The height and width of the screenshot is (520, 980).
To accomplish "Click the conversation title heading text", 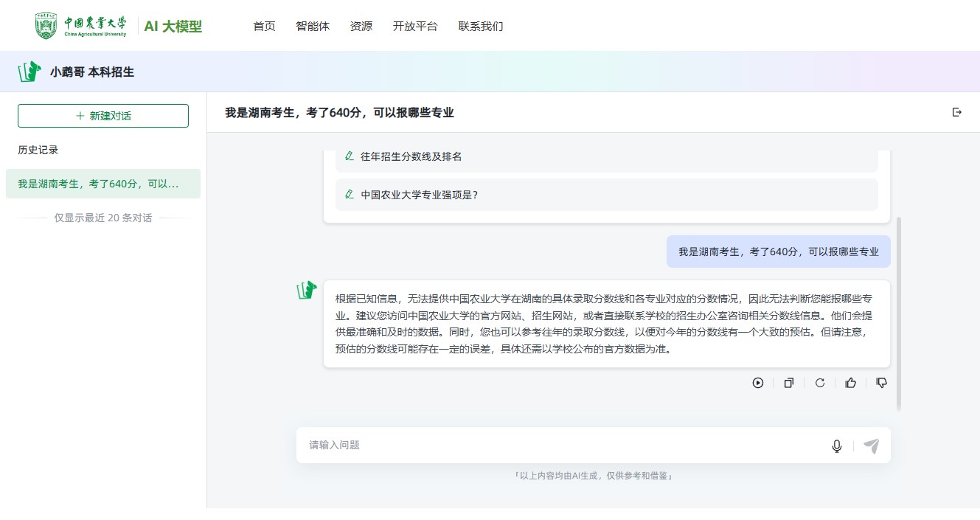I will click(339, 113).
